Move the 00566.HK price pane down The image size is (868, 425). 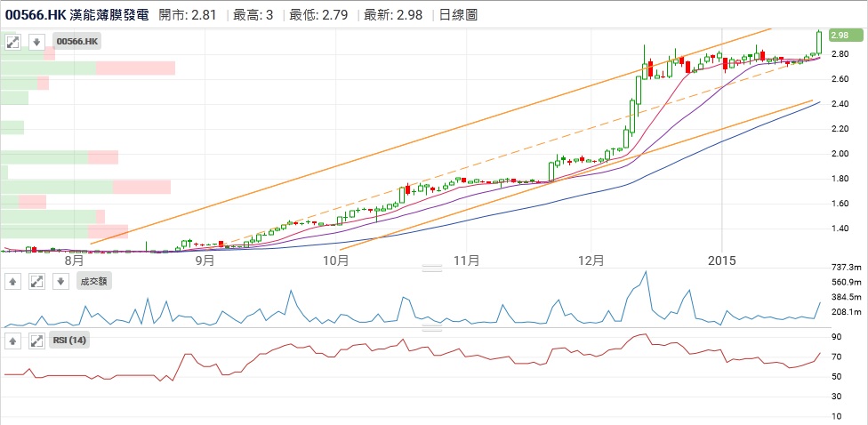click(36, 42)
